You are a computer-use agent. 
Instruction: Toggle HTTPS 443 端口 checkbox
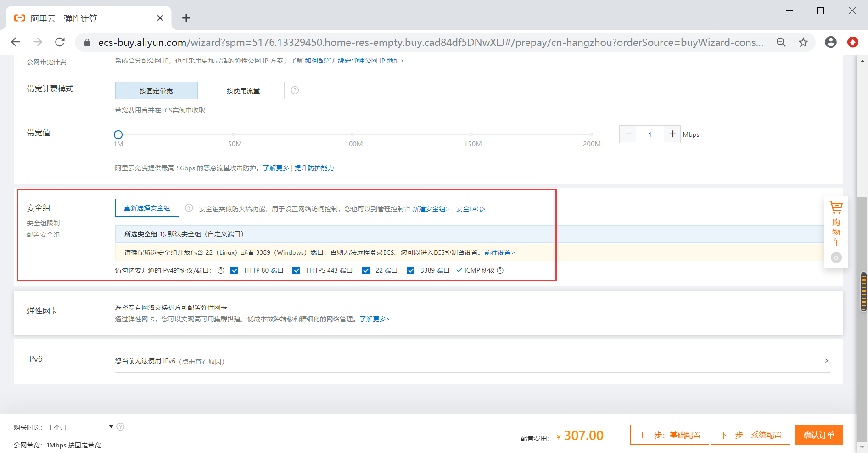pyautogui.click(x=297, y=271)
